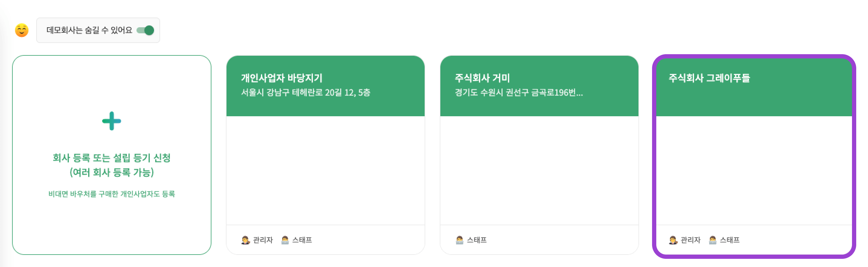Screen dimensions: 868x267
Task: Click the 스태프 icon on 주식회사 거미 card
Action: tap(459, 240)
